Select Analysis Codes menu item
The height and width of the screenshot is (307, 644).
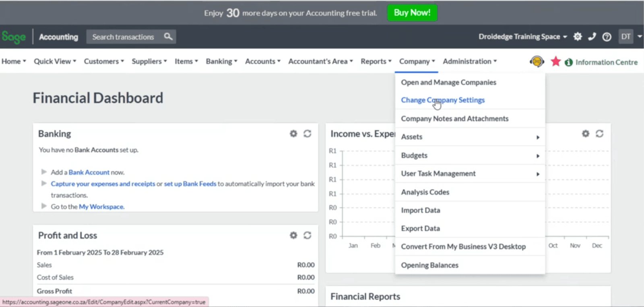[470, 192]
